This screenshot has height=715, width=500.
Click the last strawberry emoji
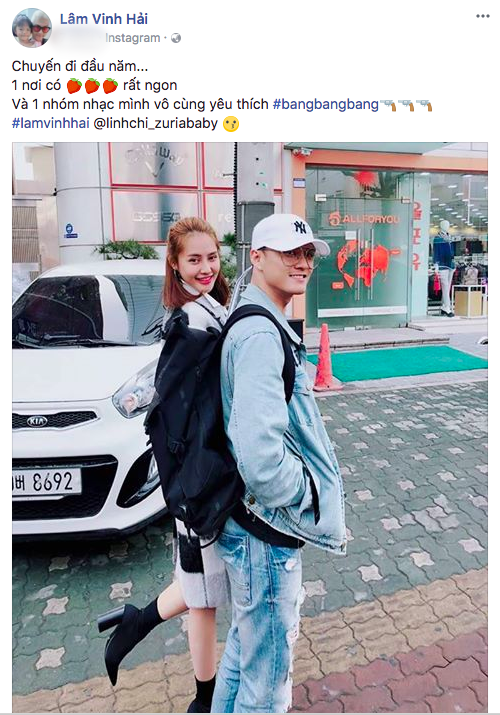click(110, 86)
